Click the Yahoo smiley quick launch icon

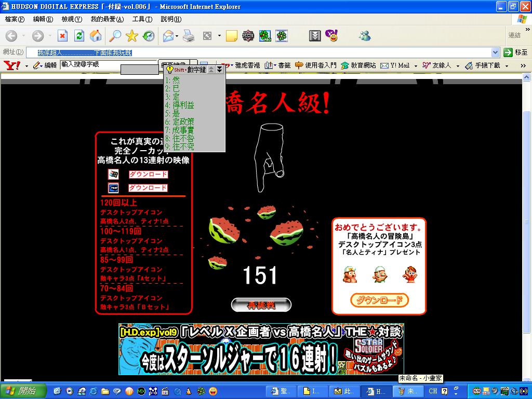pos(213,391)
